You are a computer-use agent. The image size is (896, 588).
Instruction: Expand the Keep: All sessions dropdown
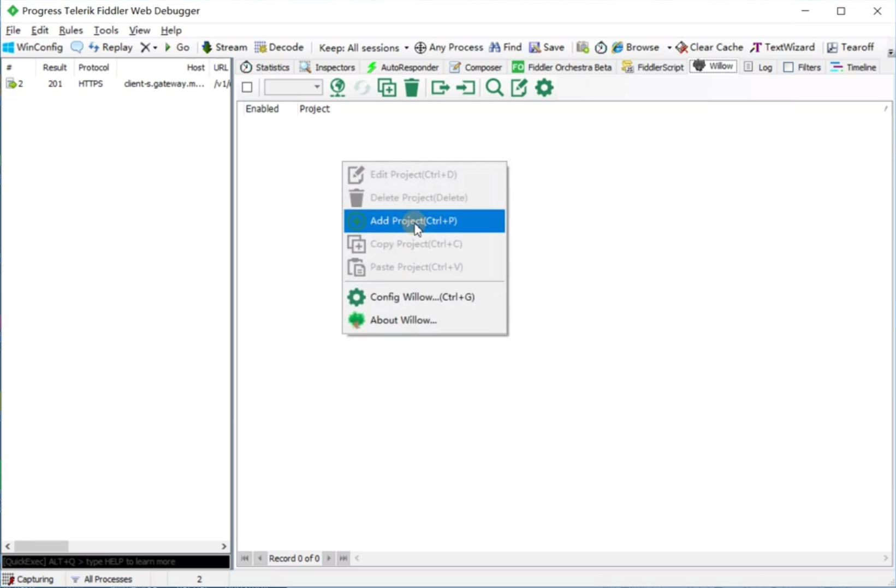click(364, 47)
